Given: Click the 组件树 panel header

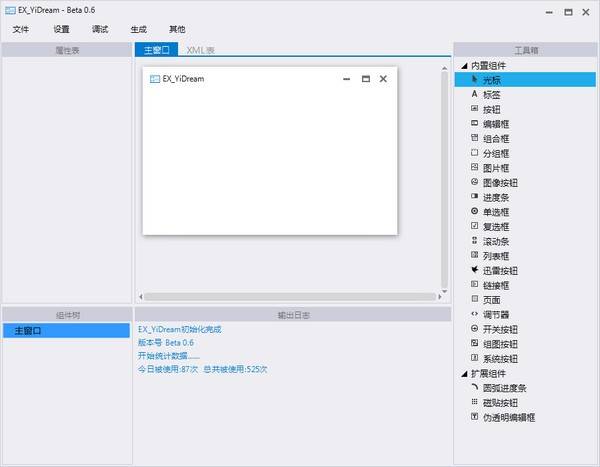Looking at the screenshot, I should tap(67, 315).
